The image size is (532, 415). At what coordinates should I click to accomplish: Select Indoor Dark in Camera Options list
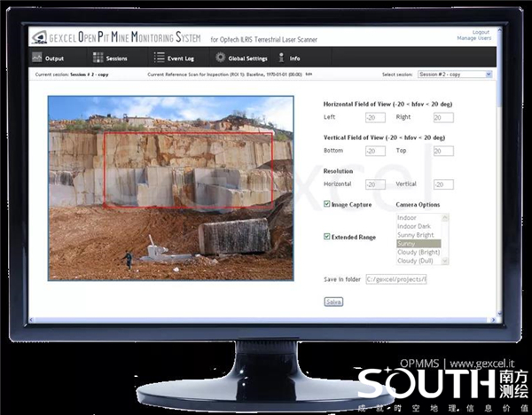tap(417, 226)
